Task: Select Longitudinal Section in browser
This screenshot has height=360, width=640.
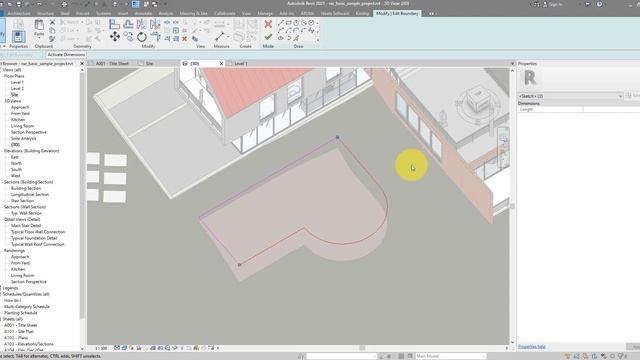Action: pos(30,194)
